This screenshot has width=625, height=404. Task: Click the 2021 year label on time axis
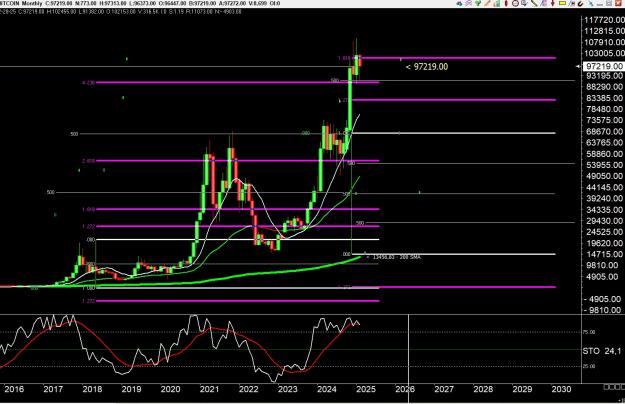(x=209, y=389)
